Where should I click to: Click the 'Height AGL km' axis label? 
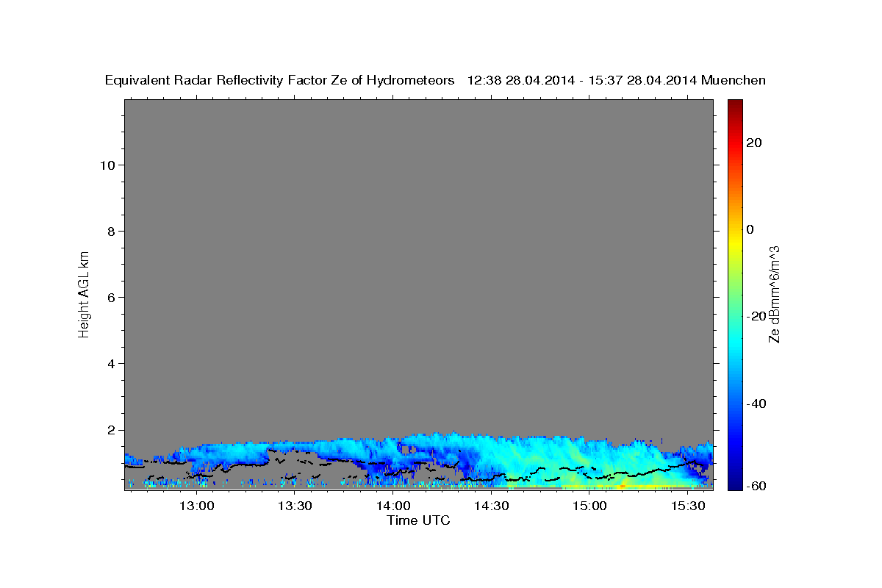[x=85, y=293]
